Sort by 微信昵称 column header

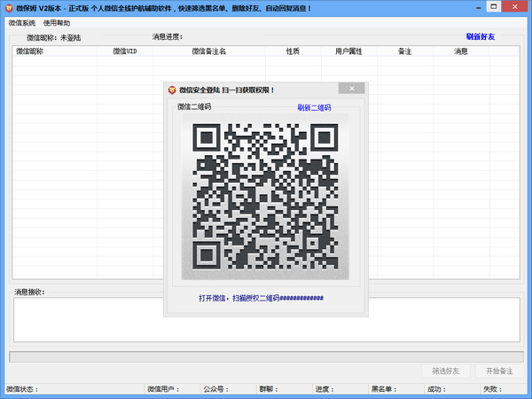click(55, 51)
